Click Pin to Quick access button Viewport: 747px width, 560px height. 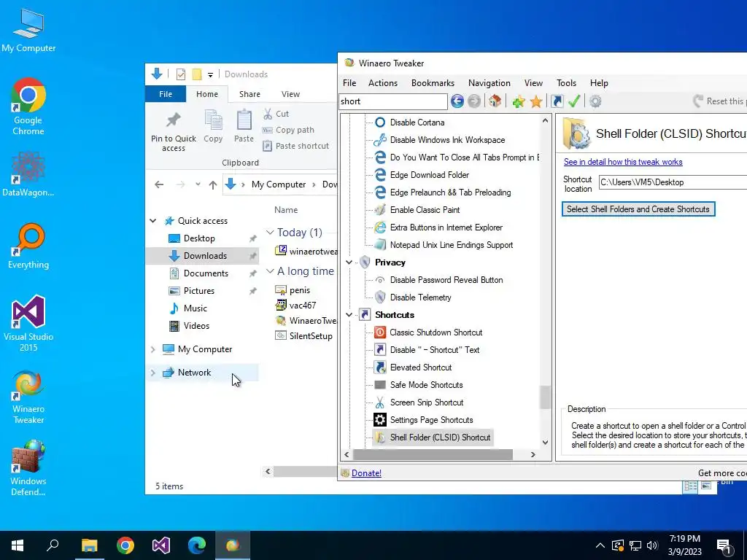point(174,132)
